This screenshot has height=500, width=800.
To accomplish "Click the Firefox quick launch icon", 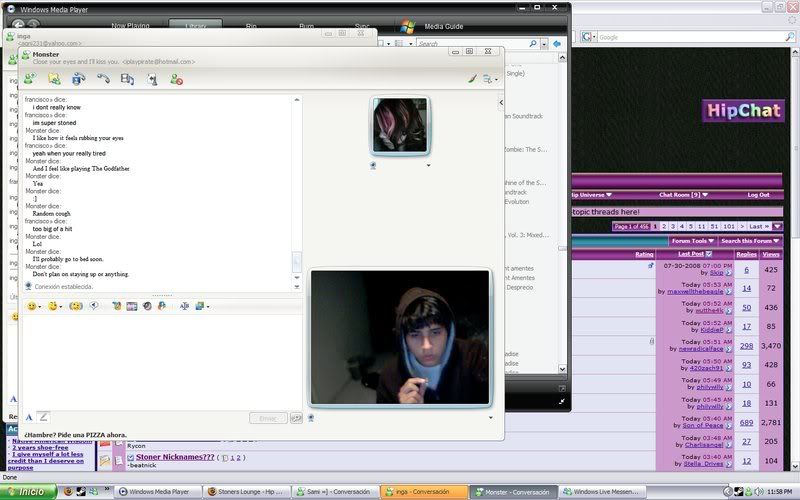I will click(68, 492).
